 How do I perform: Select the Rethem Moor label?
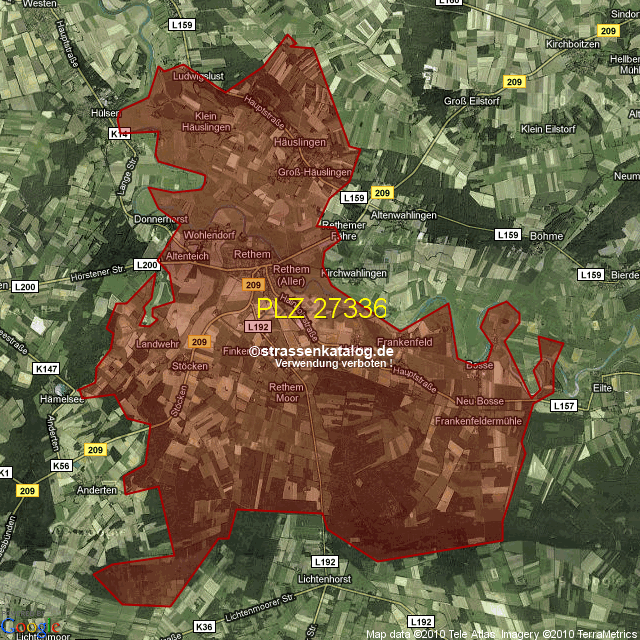point(286,392)
